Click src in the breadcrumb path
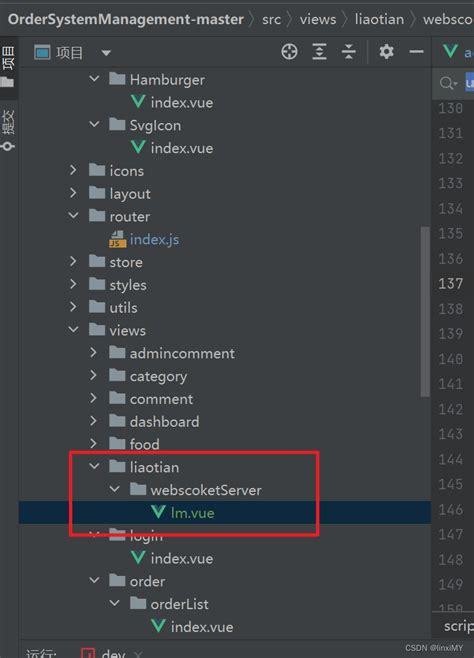 271,19
